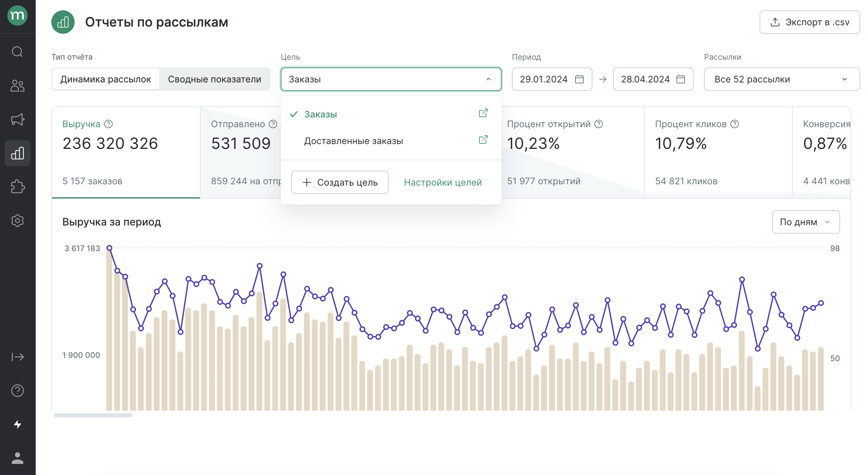The image size is (868, 475).
Task: Click '54 821 кликов' text
Action: click(686, 181)
